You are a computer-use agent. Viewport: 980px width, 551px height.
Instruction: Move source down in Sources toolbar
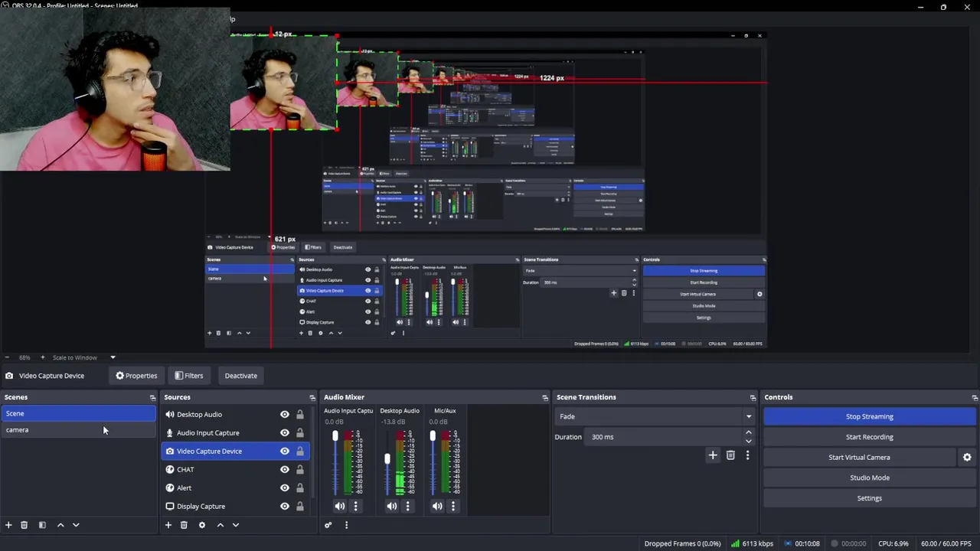236,525
